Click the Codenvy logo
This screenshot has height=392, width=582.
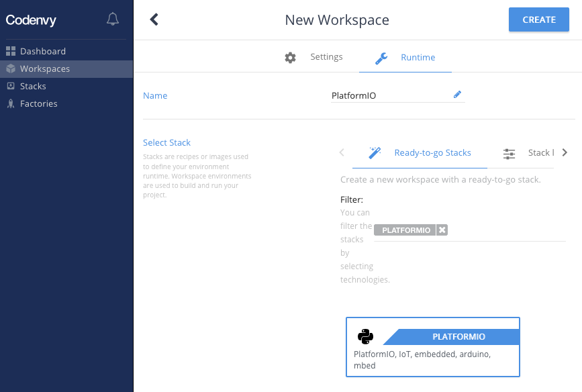(31, 20)
